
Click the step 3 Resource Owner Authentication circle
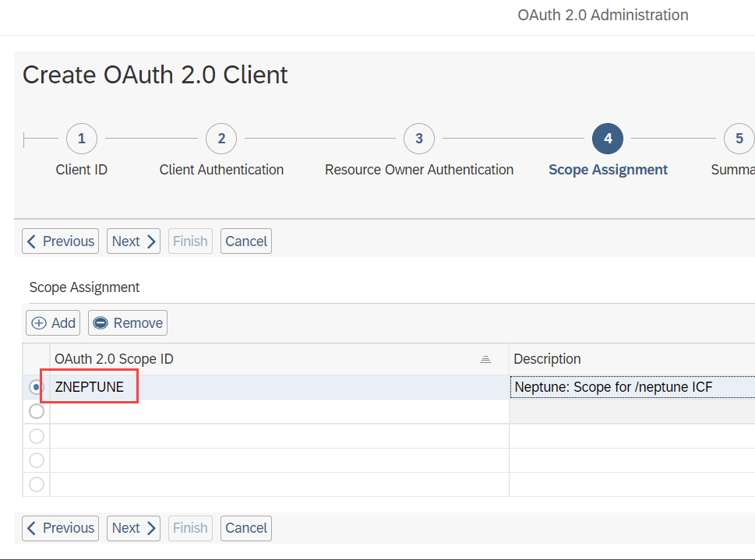(x=418, y=138)
